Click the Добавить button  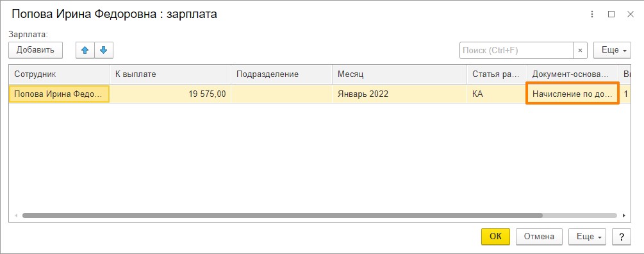[x=35, y=50]
